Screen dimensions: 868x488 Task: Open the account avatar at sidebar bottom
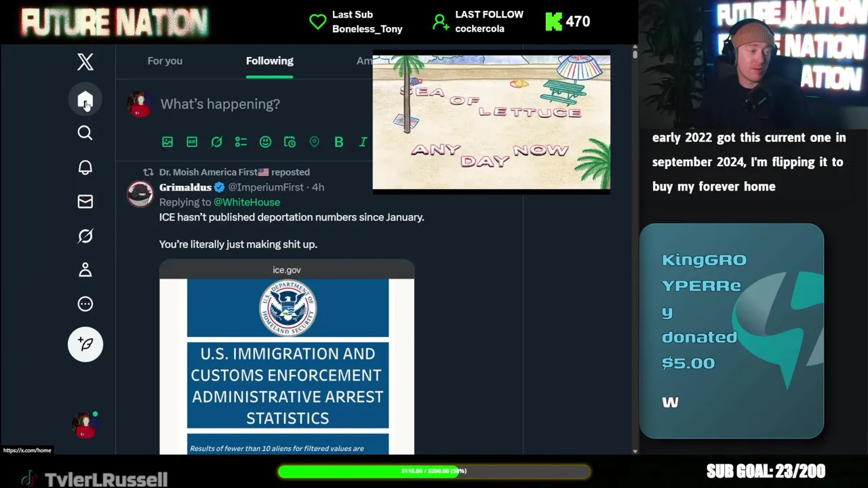(x=85, y=425)
